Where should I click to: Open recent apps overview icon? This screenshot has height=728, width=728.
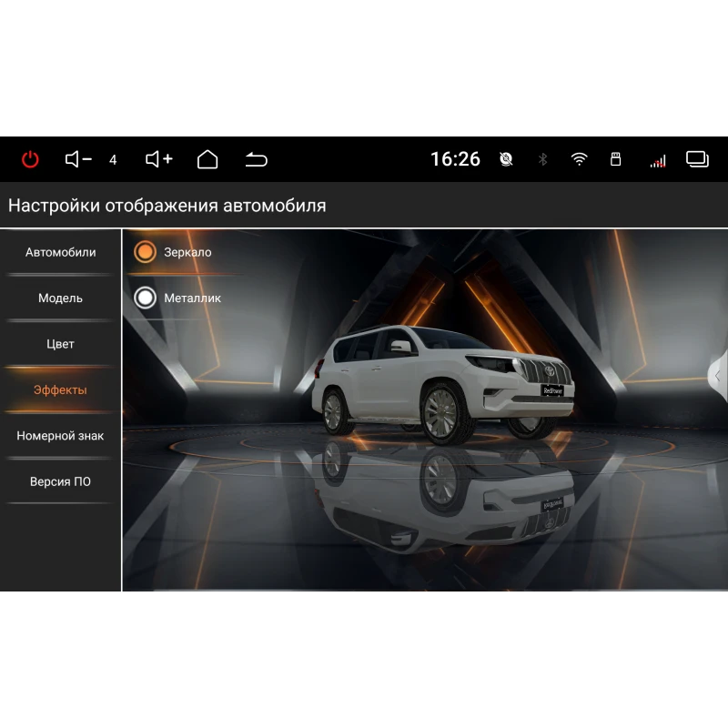tap(697, 159)
